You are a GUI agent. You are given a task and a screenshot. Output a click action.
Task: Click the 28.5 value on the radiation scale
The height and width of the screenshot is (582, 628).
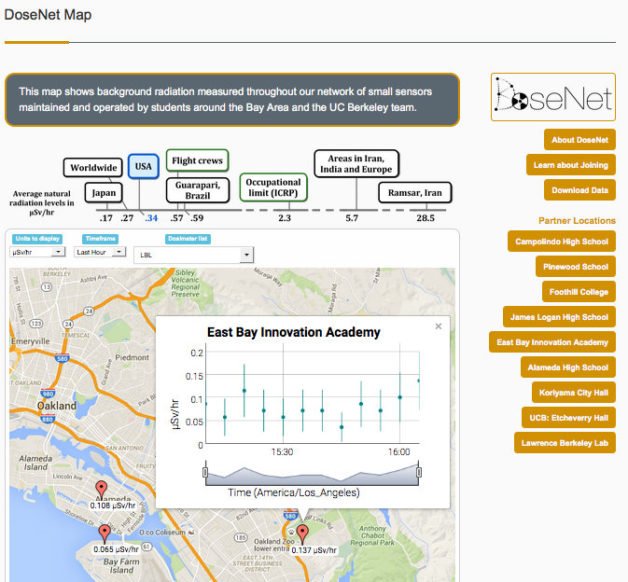(425, 218)
